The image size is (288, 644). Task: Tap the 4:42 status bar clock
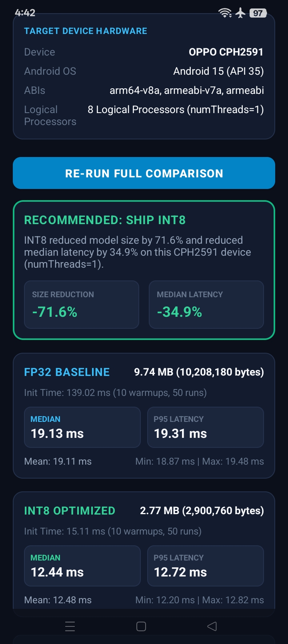tap(25, 13)
